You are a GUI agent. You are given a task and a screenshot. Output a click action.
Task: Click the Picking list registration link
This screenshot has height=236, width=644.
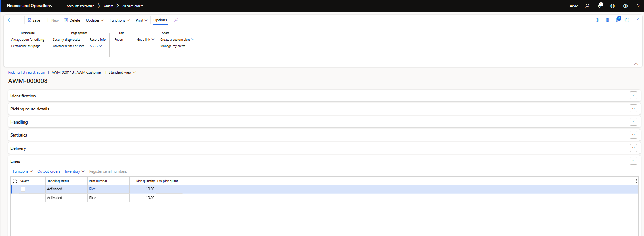coord(26,73)
